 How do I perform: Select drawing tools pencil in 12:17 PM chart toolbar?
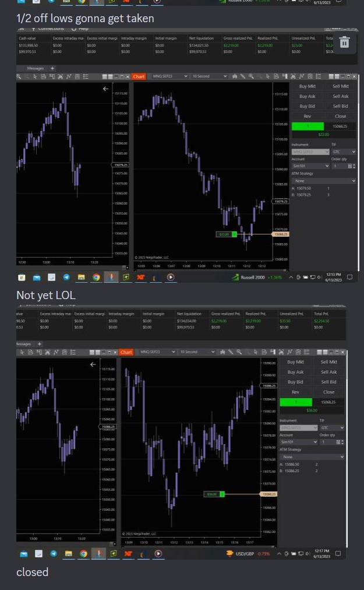click(231, 352)
